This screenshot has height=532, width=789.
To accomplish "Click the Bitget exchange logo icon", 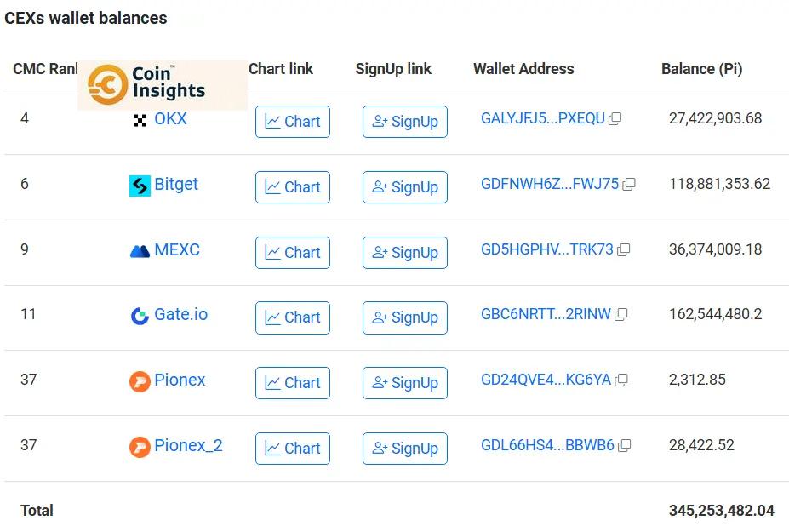I will [x=140, y=186].
